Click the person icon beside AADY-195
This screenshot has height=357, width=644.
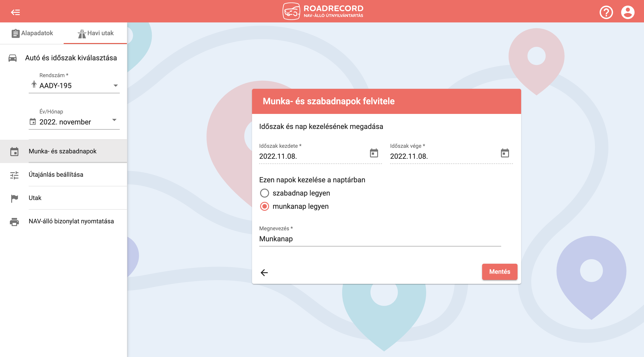pyautogui.click(x=34, y=84)
